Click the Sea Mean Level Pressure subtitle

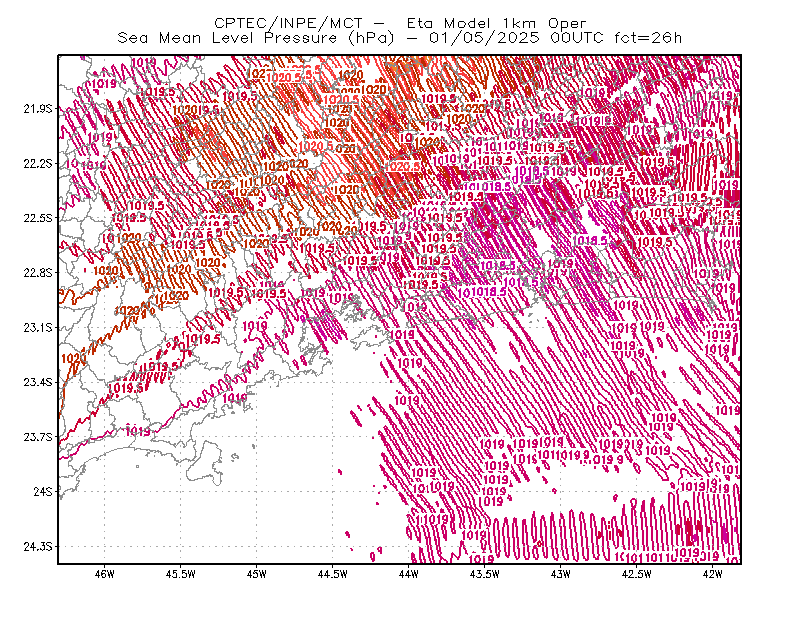[399, 38]
